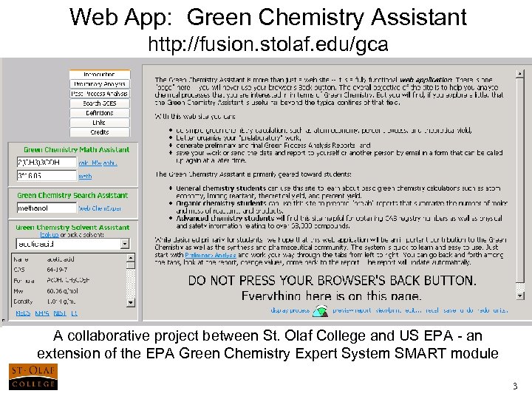Viewport: 532px width, 399px height.
Task: Click the recall link
Action: click(432, 310)
